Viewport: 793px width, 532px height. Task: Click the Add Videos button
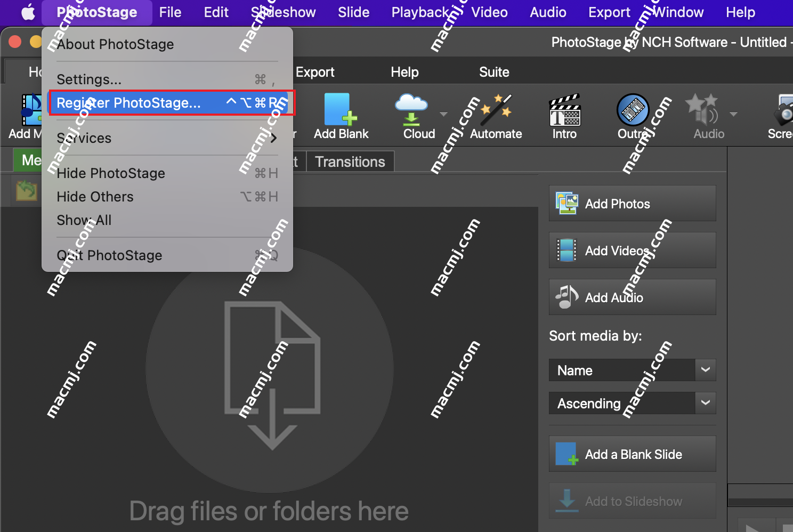(632, 250)
